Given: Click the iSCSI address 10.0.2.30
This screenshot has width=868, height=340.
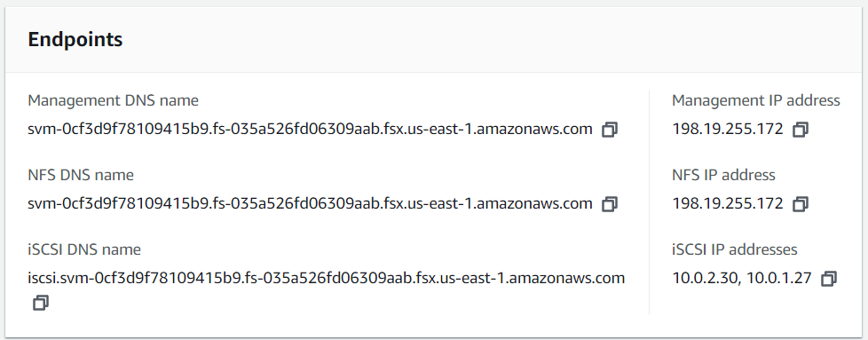Looking at the screenshot, I should click(x=705, y=278).
